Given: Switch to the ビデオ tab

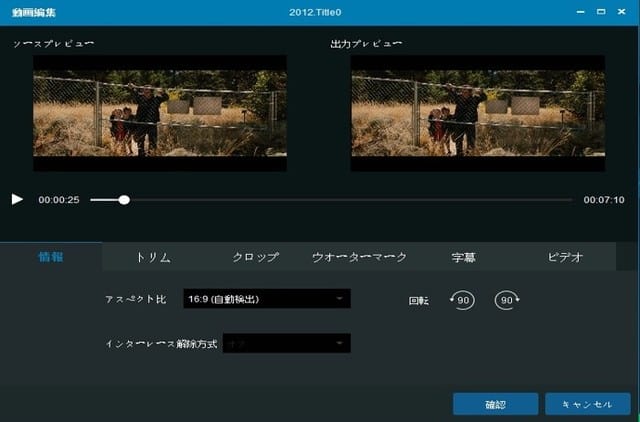Looking at the screenshot, I should (x=565, y=257).
